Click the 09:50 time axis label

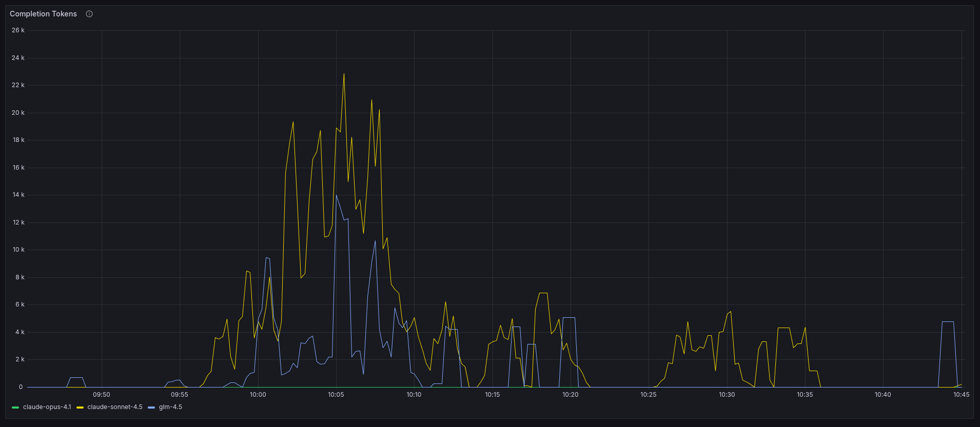pos(102,395)
